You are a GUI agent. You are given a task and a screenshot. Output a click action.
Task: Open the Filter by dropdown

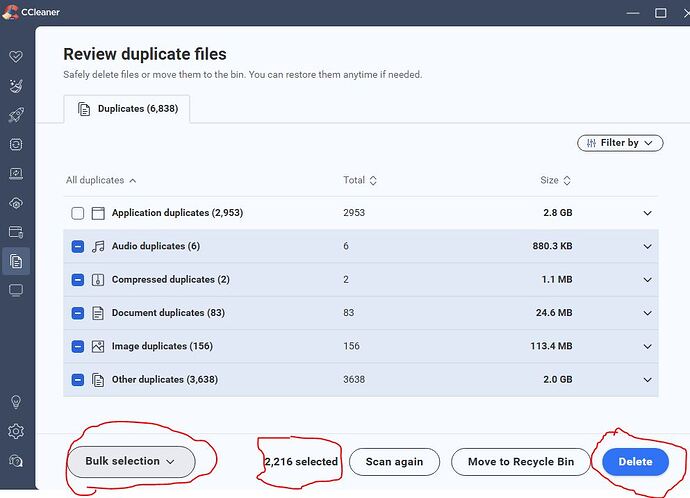click(x=620, y=143)
